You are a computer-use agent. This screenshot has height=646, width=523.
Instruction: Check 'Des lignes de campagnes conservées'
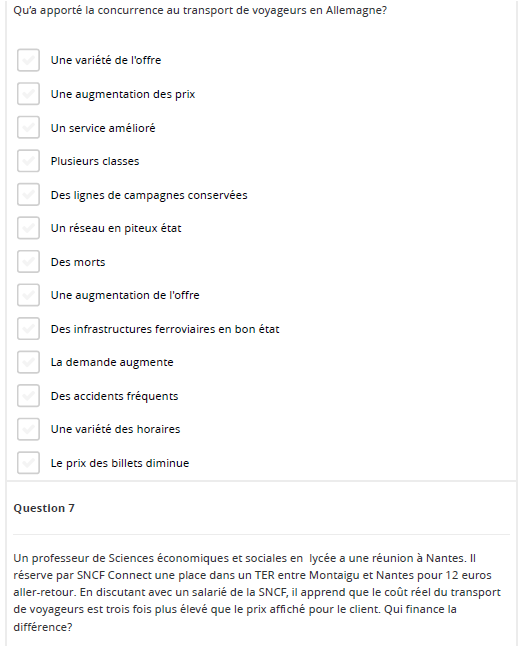pyautogui.click(x=28, y=194)
